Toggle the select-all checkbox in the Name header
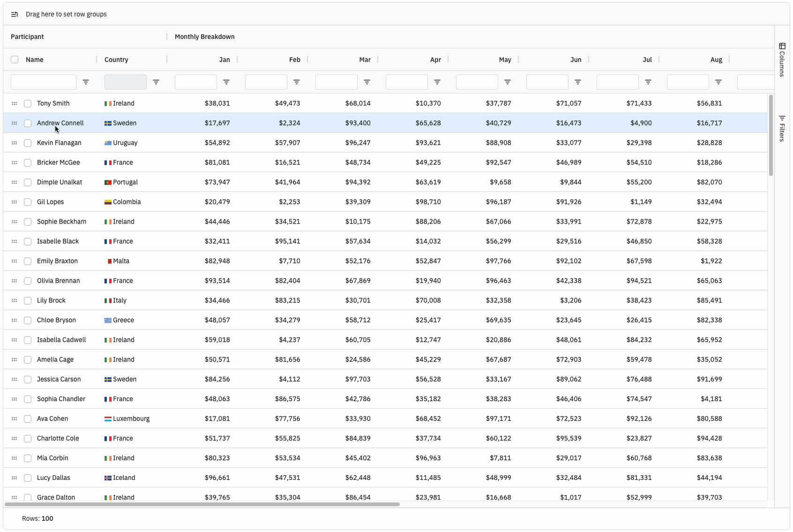The height and width of the screenshot is (532, 793). tap(15, 60)
